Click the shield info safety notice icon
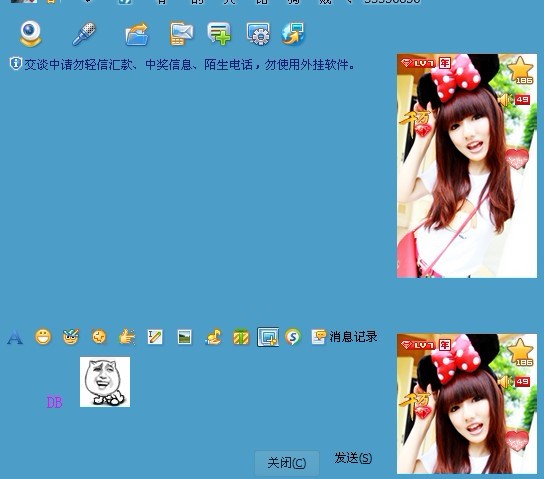Screen dimensions: 544x479 point(15,64)
